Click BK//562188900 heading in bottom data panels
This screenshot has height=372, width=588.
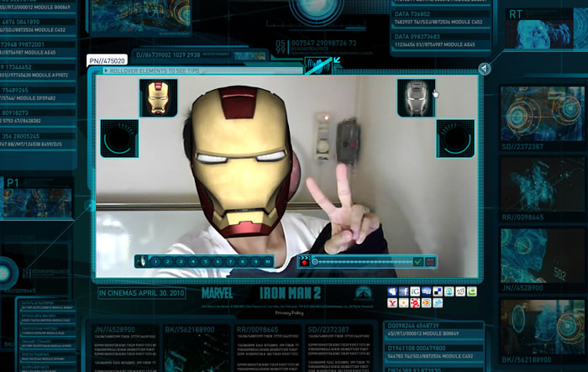[x=190, y=330]
